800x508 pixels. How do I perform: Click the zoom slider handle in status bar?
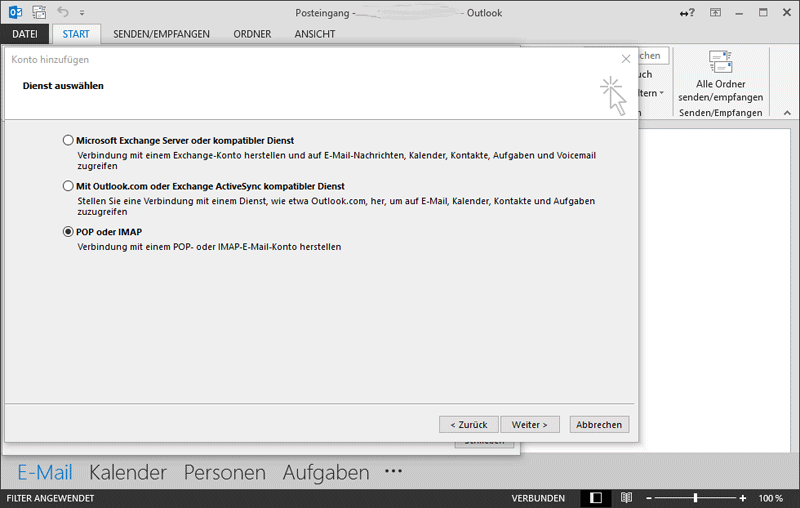point(695,497)
